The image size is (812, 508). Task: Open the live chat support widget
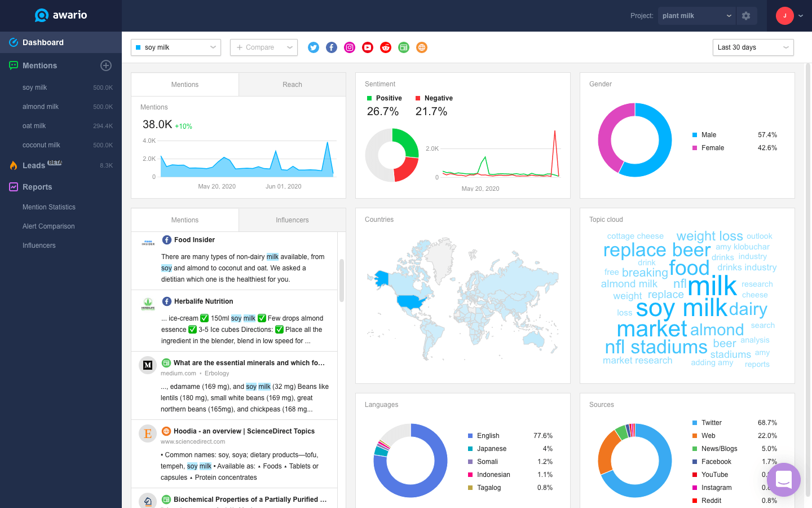point(784,480)
